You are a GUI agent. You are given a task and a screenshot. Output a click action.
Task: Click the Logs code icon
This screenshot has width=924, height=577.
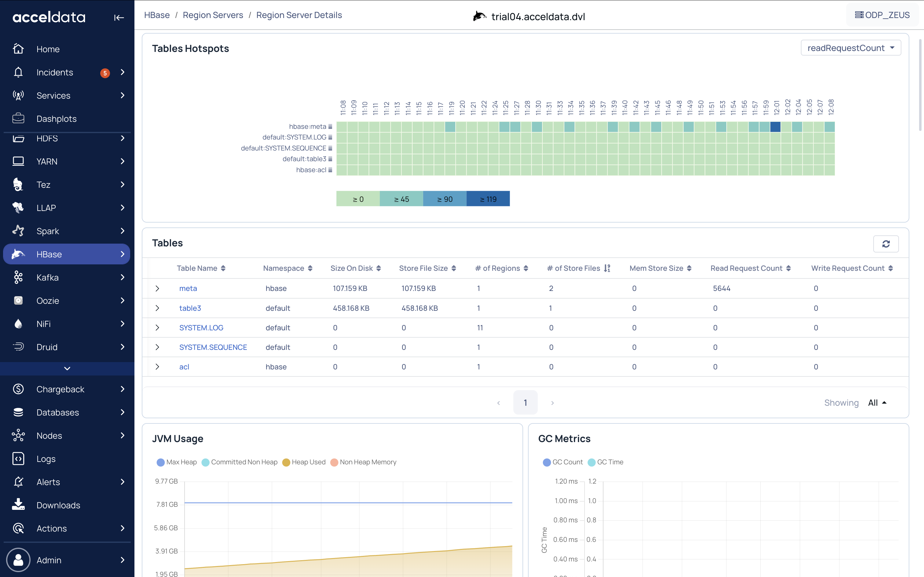(18, 459)
